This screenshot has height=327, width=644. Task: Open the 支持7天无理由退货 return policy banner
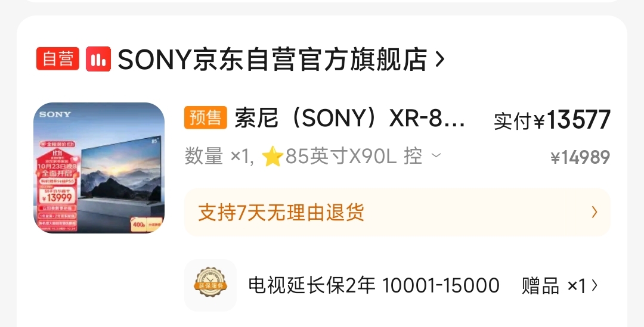coord(397,213)
